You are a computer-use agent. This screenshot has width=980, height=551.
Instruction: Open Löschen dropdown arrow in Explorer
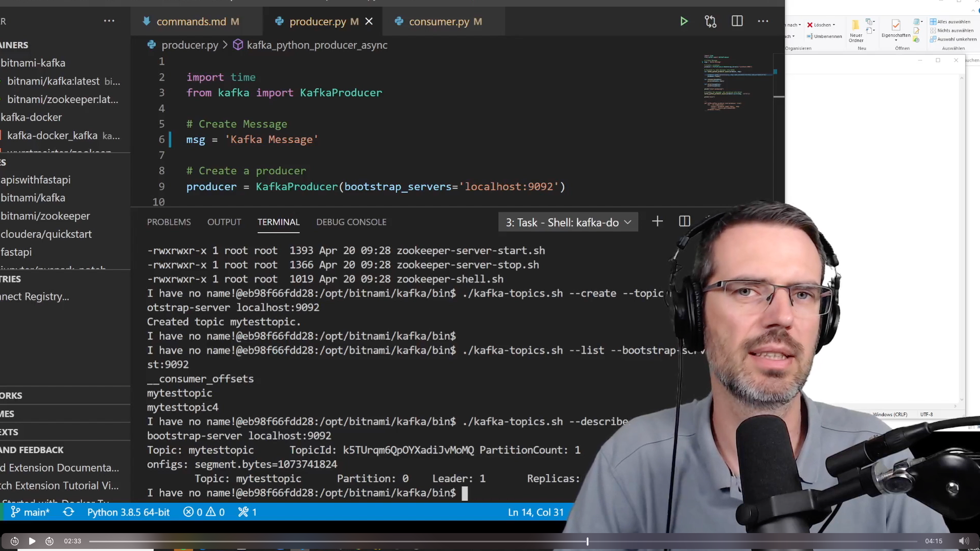pos(834,25)
